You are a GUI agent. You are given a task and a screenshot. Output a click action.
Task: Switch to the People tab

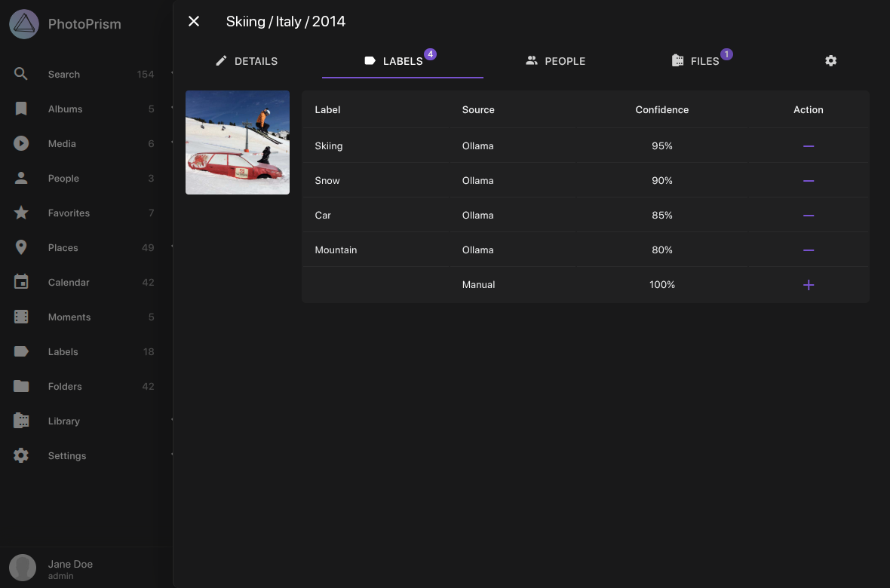555,61
